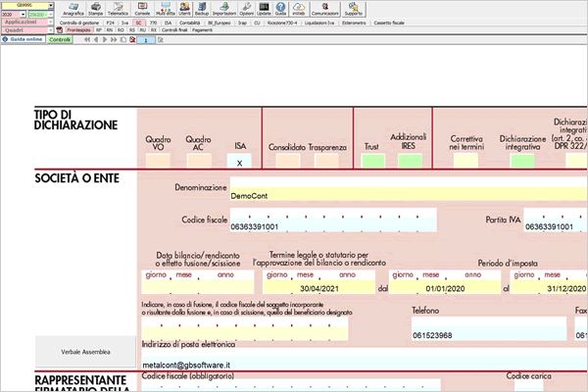Viewport: 588px width, 392px height.
Task: Open the Cassetto fiscale tab
Action: [x=389, y=23]
